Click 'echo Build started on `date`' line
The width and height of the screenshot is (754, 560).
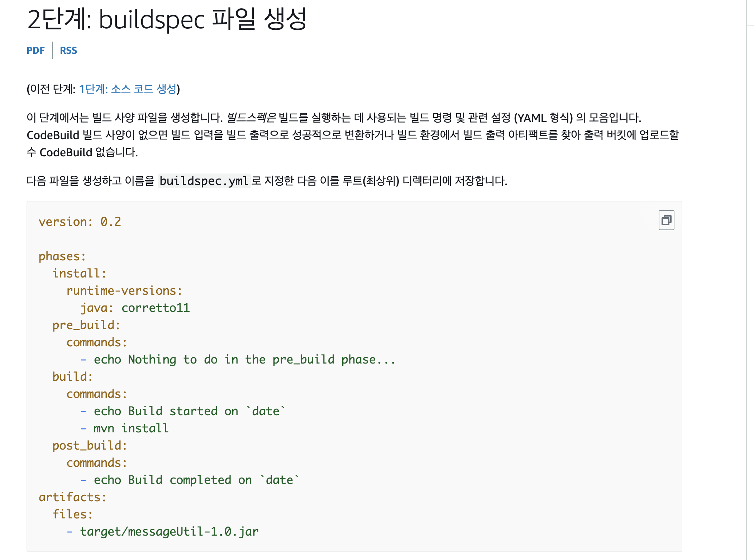click(x=190, y=411)
